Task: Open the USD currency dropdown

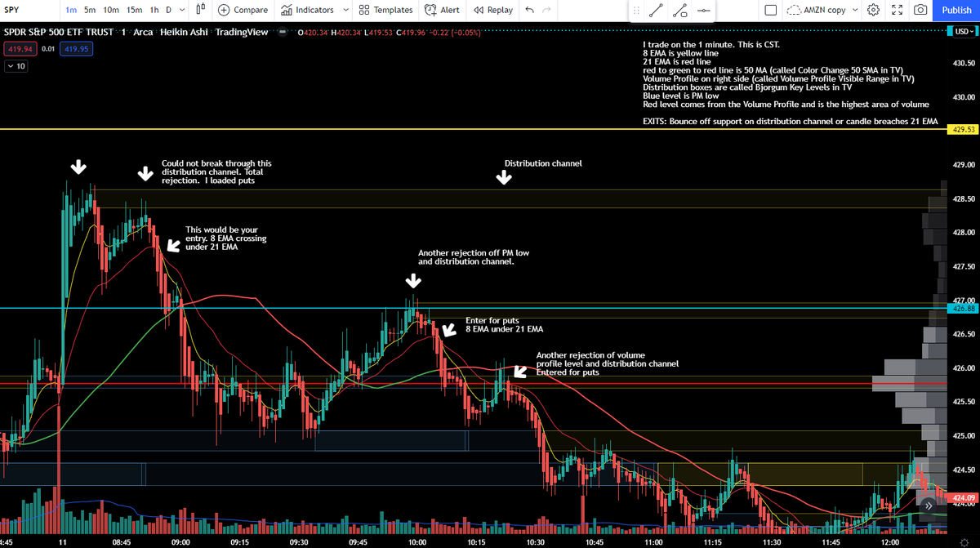Action: [x=962, y=32]
